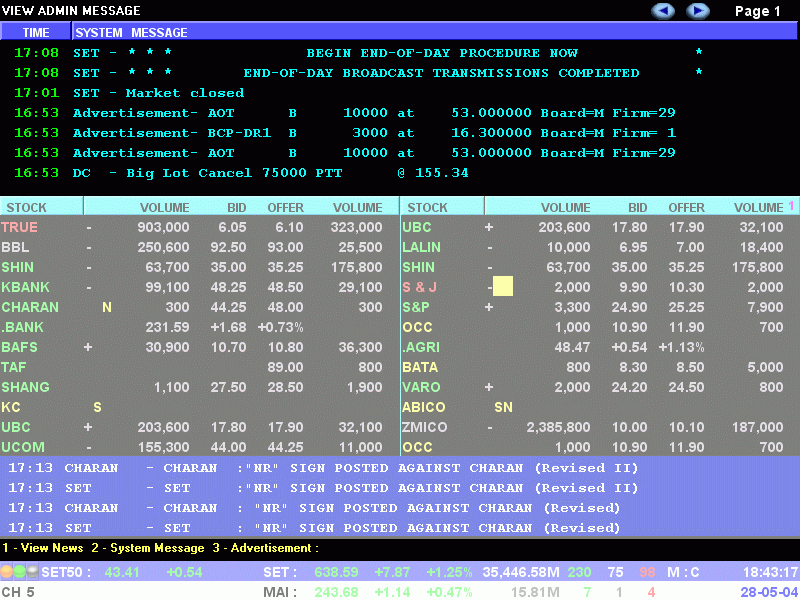Click the N flag next to CHARAN
Viewport: 800px width, 600px height.
[107, 307]
